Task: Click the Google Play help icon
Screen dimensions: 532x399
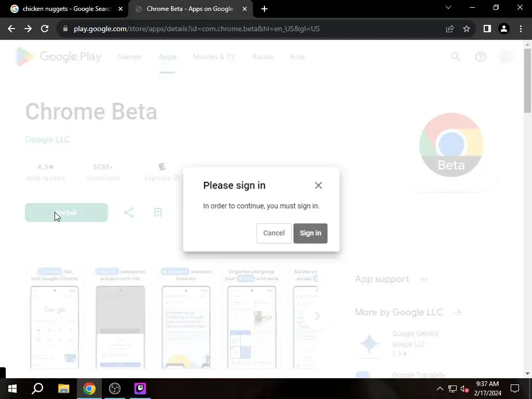Action: [481, 56]
